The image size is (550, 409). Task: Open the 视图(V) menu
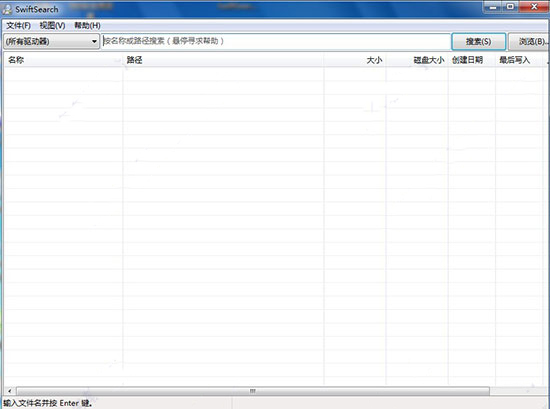coord(52,26)
